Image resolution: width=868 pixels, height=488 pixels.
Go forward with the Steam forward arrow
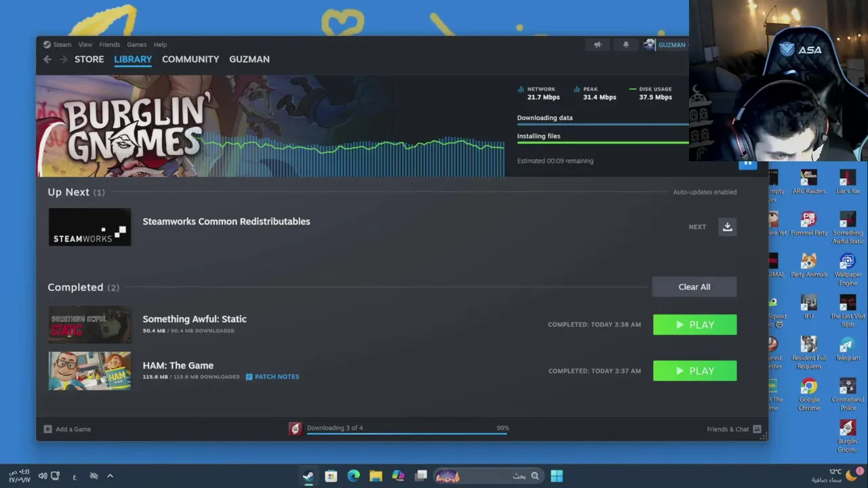pos(63,60)
